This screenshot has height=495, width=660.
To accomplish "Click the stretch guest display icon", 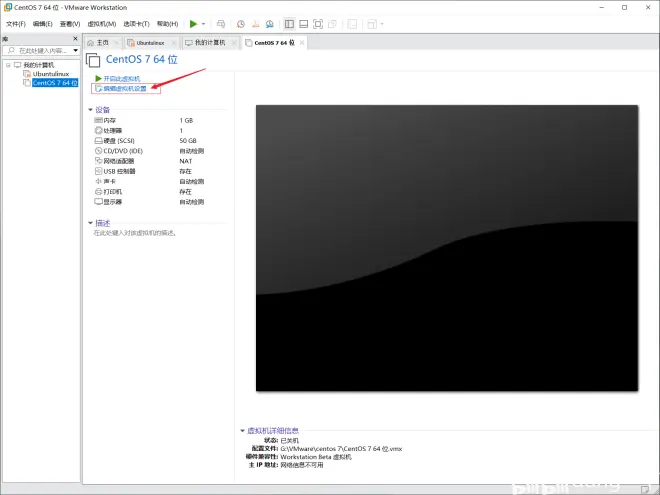I will pyautogui.click(x=372, y=24).
